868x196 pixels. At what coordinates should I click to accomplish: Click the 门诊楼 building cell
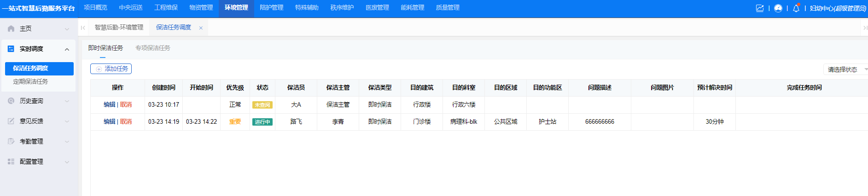click(x=422, y=122)
